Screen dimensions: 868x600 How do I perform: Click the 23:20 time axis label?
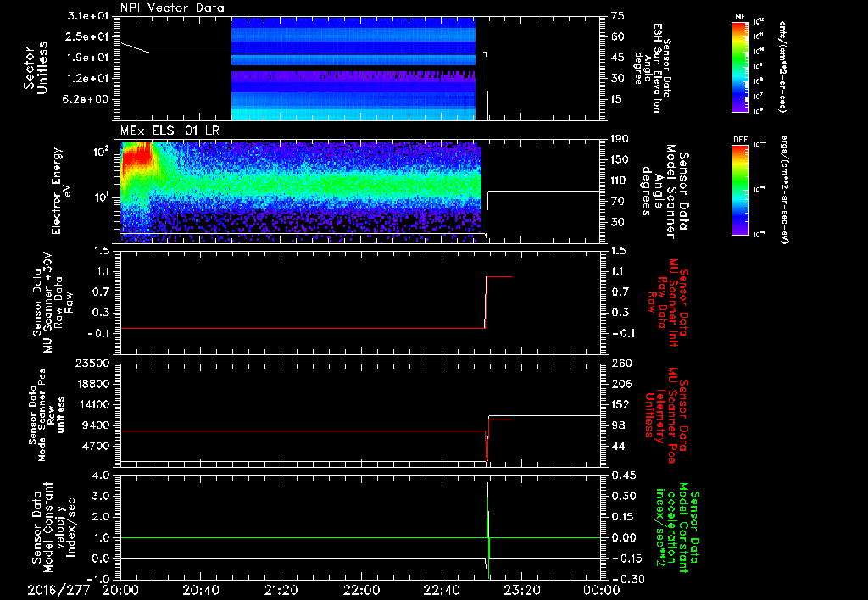[521, 590]
